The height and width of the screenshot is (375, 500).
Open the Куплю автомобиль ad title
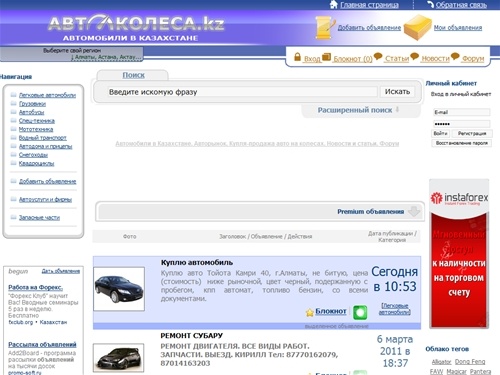coord(197,263)
